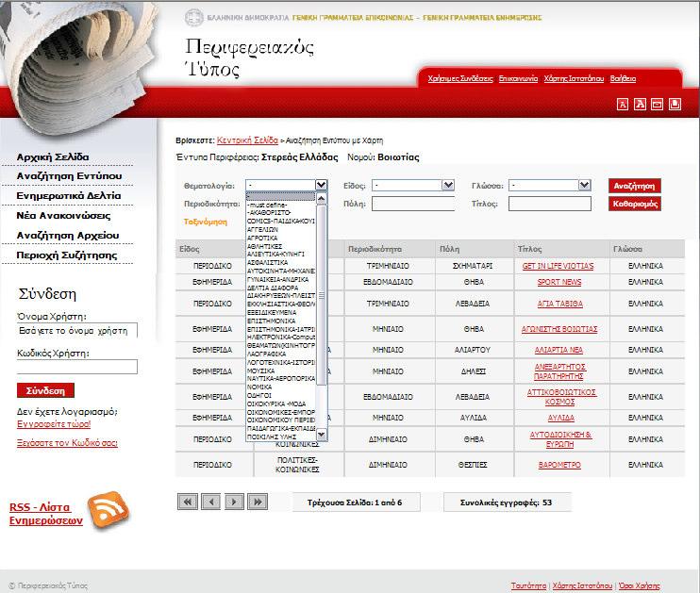Screen dimensions: 700x593
Task: Click the orange Ταξινόμηση sorting link
Action: click(x=206, y=222)
